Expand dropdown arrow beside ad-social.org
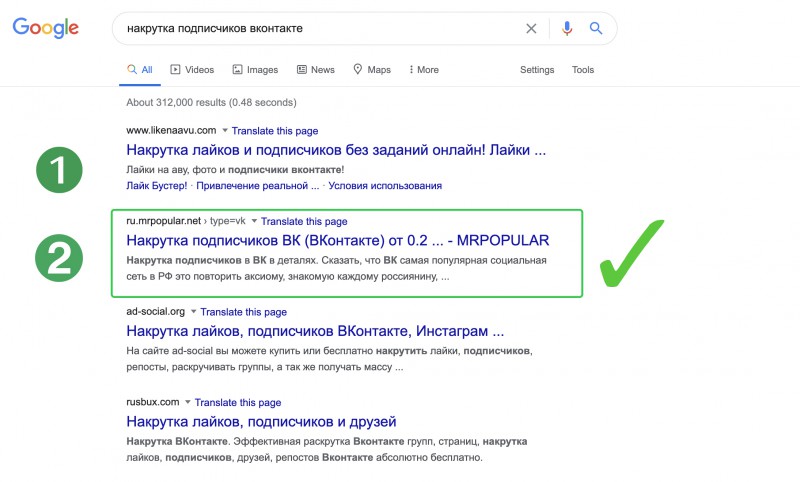This screenshot has height=482, width=800. [194, 312]
